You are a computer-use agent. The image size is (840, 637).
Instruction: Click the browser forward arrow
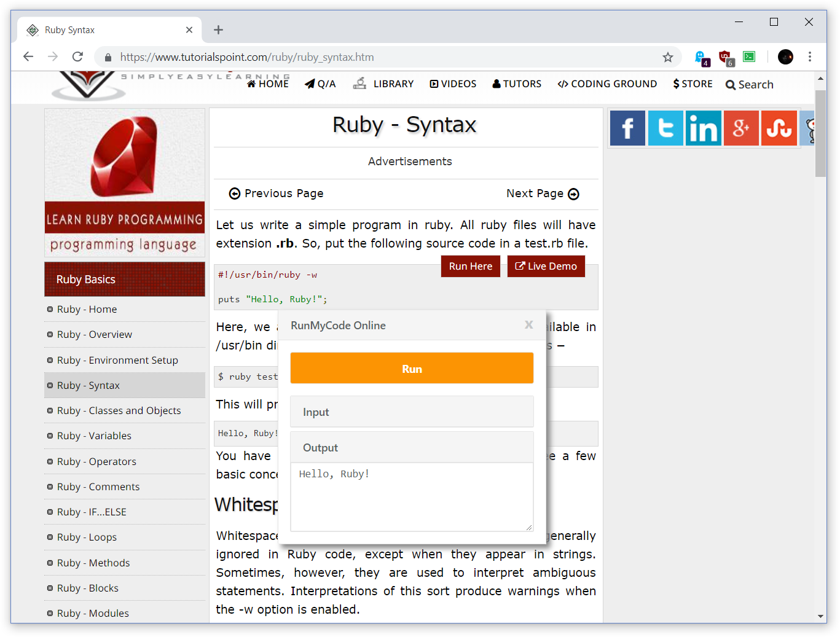tap(53, 57)
